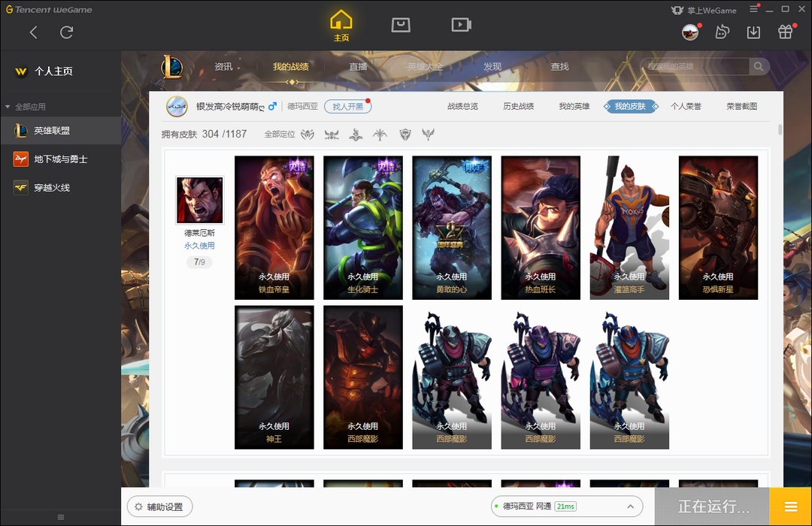Click the player's profile avatar
The image size is (812, 526).
pyautogui.click(x=177, y=107)
